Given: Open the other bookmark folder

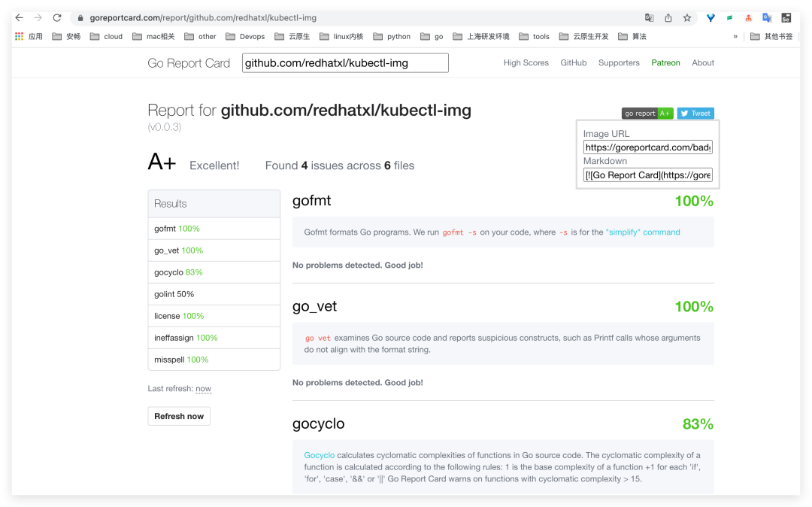Looking at the screenshot, I should pos(201,36).
